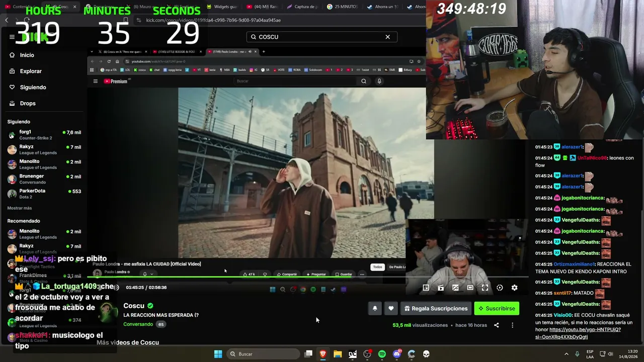Open ParkerDota channel in Siguiendo list
Image resolution: width=644 pixels, height=362 pixels.
tap(44, 194)
